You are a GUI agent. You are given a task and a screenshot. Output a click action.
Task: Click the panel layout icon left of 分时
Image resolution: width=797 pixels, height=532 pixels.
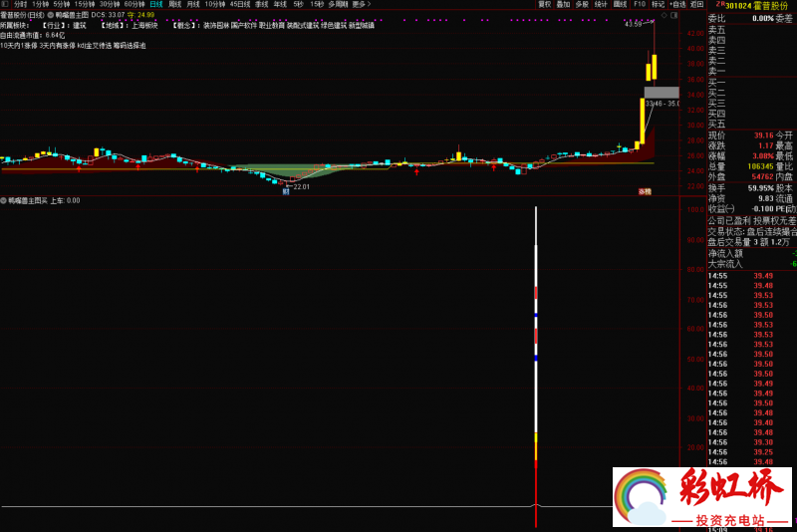click(5, 4)
